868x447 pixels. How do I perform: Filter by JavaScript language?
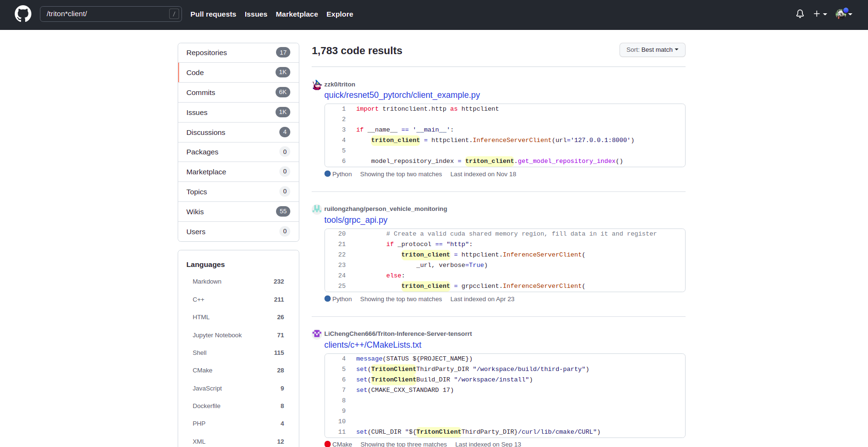(x=238, y=389)
